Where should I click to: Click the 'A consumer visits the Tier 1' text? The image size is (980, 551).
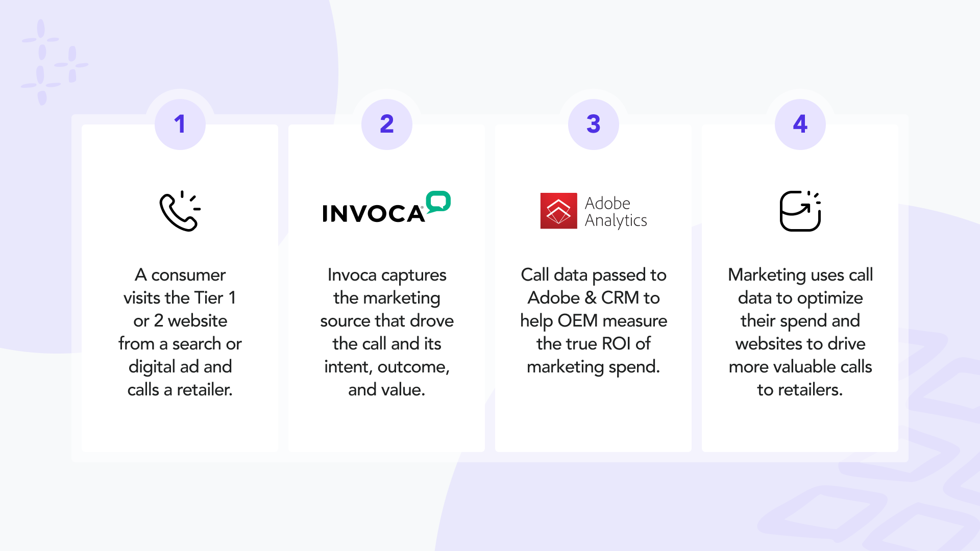180,286
